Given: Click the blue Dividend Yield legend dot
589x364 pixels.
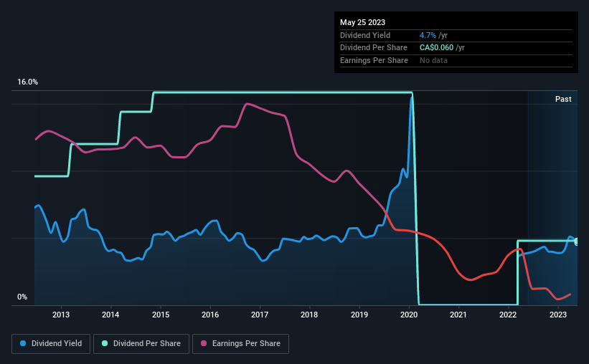Looking at the screenshot, I should (x=23, y=343).
